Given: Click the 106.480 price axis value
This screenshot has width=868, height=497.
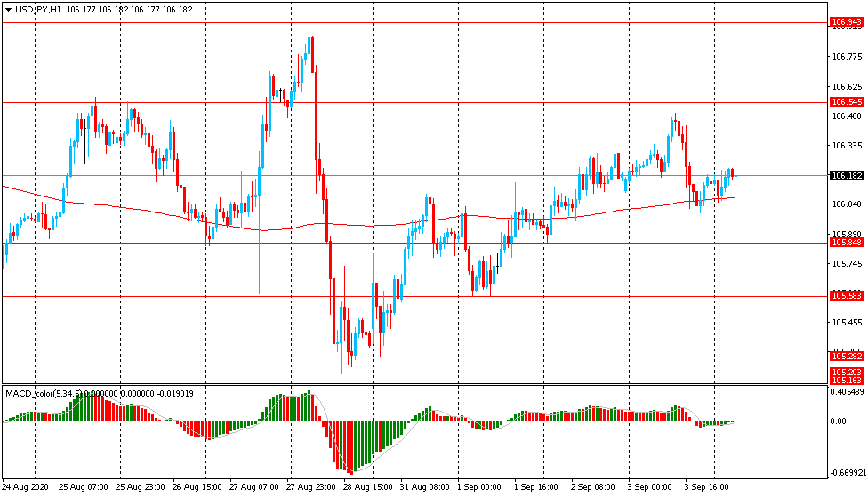Looking at the screenshot, I should click(x=848, y=116).
